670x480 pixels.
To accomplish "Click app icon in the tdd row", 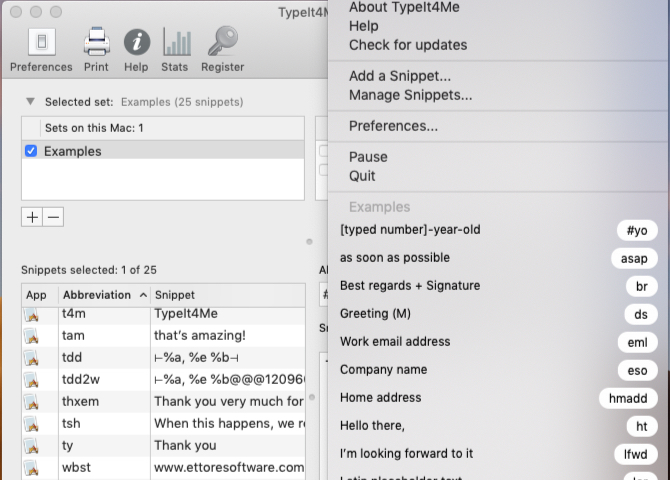I will pyautogui.click(x=32, y=358).
